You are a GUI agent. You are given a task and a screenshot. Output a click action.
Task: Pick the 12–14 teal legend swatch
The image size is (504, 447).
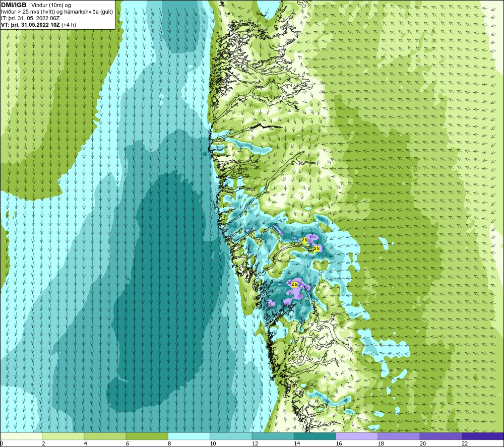[273, 436]
